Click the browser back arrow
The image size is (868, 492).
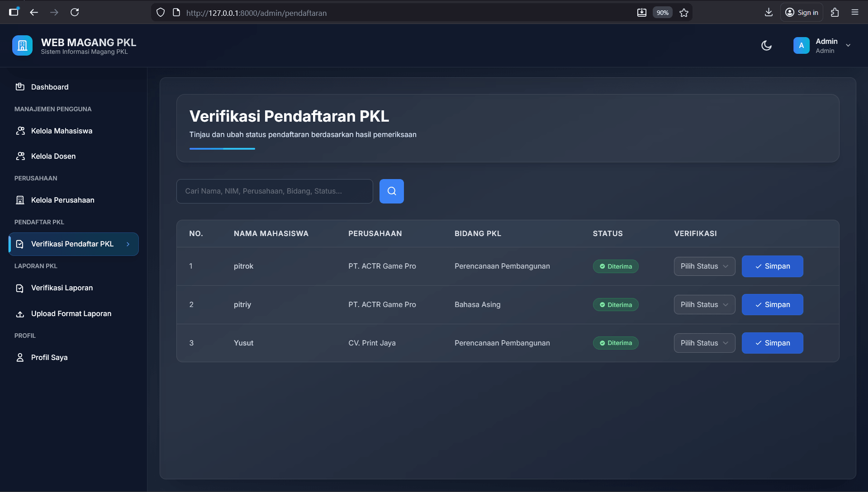34,13
